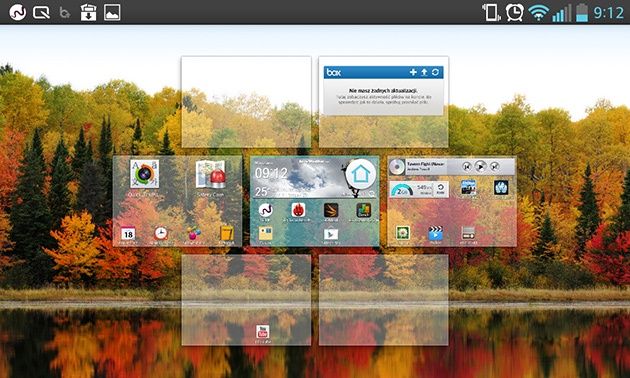Tap the download notification icon

pos(88,12)
